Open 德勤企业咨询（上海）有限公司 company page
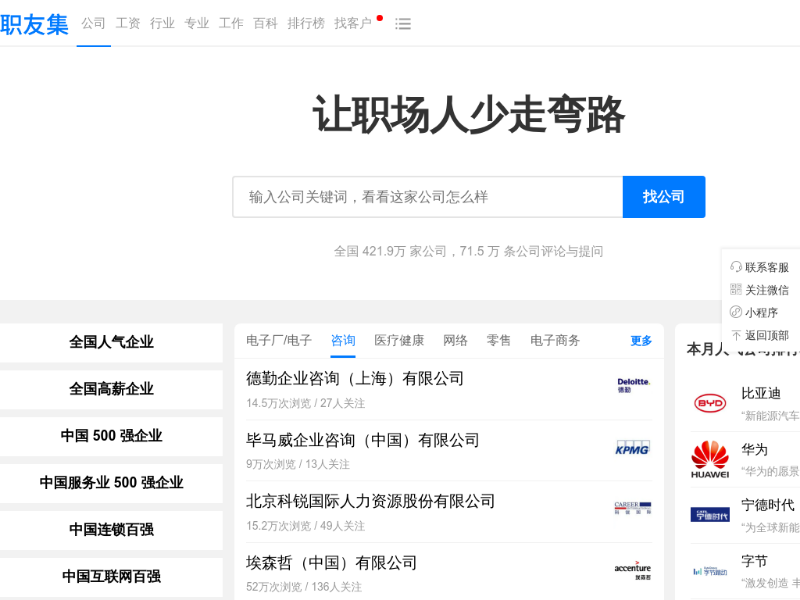 click(x=355, y=379)
